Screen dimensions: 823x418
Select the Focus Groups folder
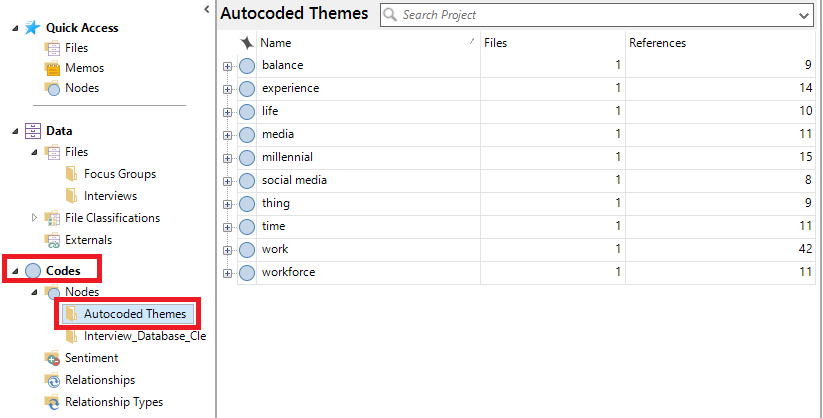coord(120,174)
